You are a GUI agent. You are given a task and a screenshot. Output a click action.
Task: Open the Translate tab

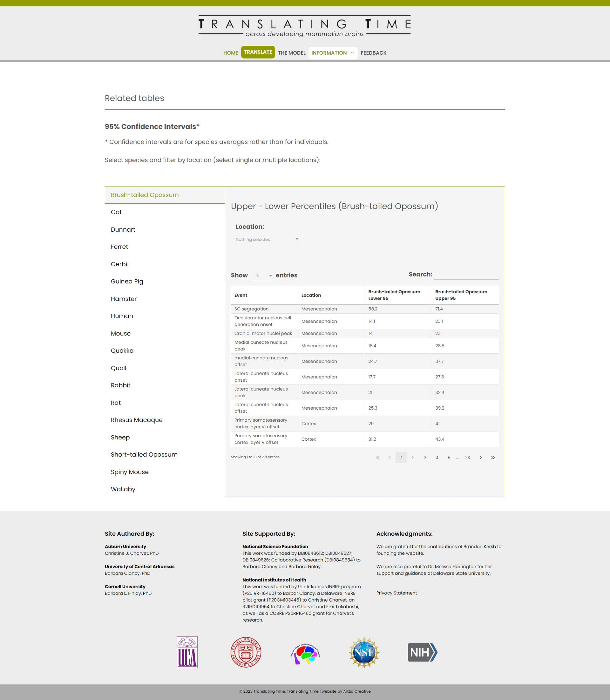pyautogui.click(x=258, y=52)
